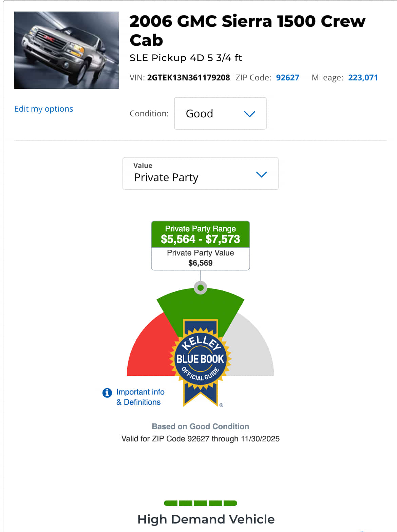Image resolution: width=397 pixels, height=532 pixels.
Task: Click the info circle icon beside Important info
Action: click(107, 393)
